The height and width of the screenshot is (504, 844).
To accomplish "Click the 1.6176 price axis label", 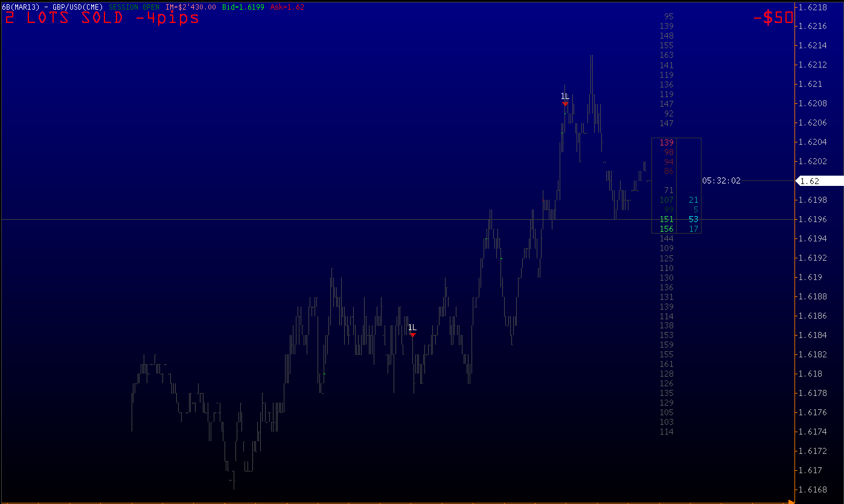I will tap(812, 413).
